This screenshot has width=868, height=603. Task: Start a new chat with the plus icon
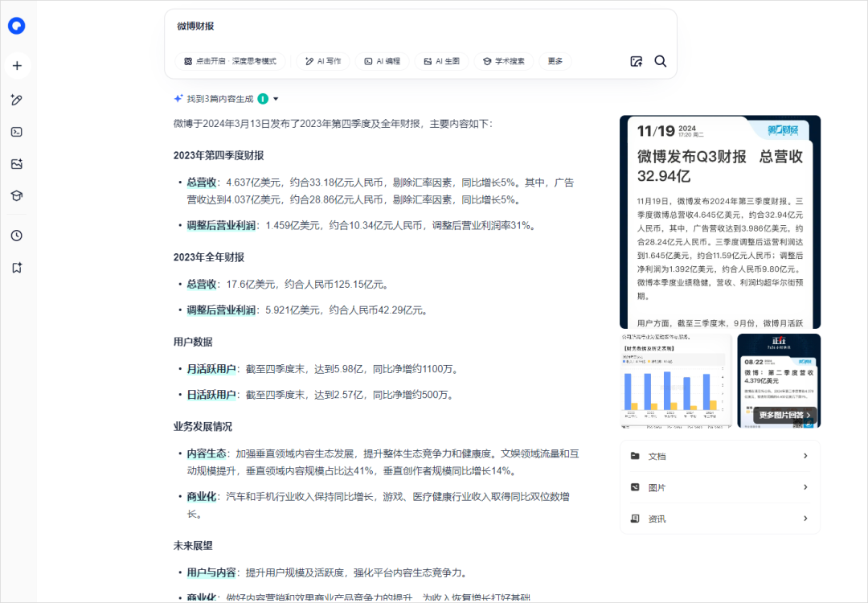pos(17,65)
